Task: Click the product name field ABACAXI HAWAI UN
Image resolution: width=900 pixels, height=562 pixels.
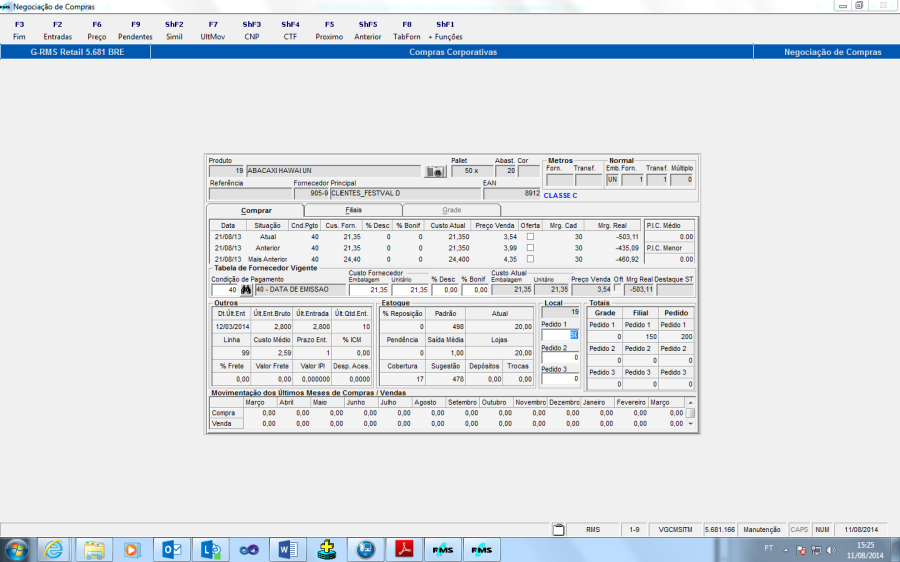Action: 333,171
